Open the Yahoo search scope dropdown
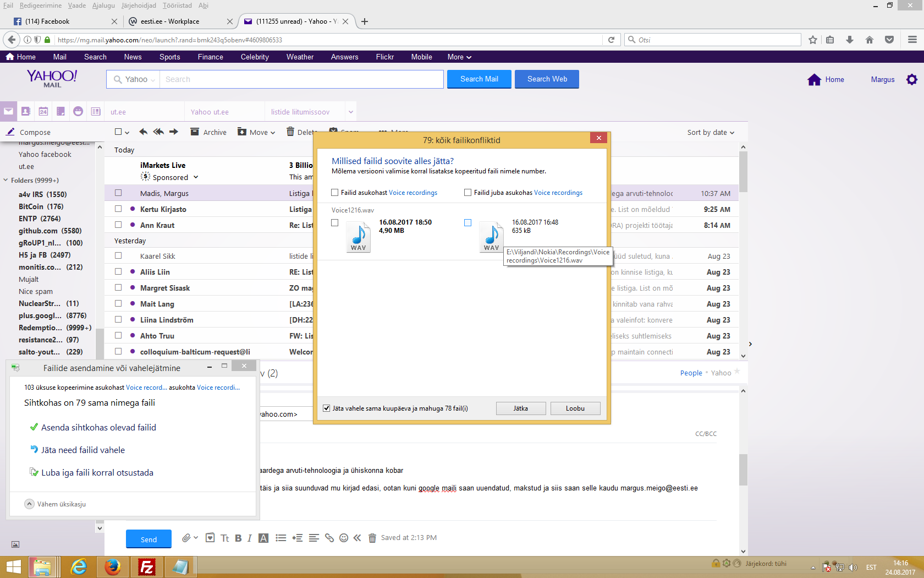 click(x=134, y=79)
